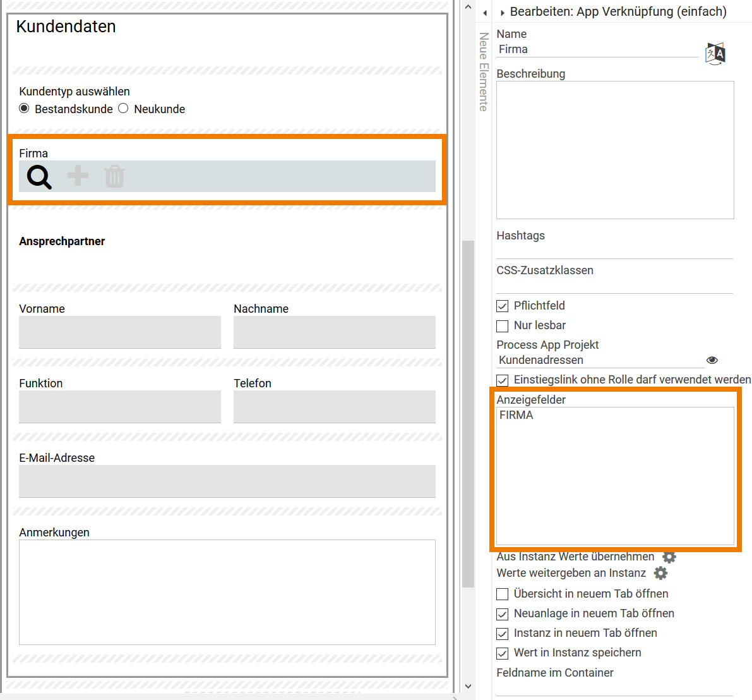This screenshot has width=752, height=700.
Task: Click the plus icon in Firma field
Action: [78, 176]
